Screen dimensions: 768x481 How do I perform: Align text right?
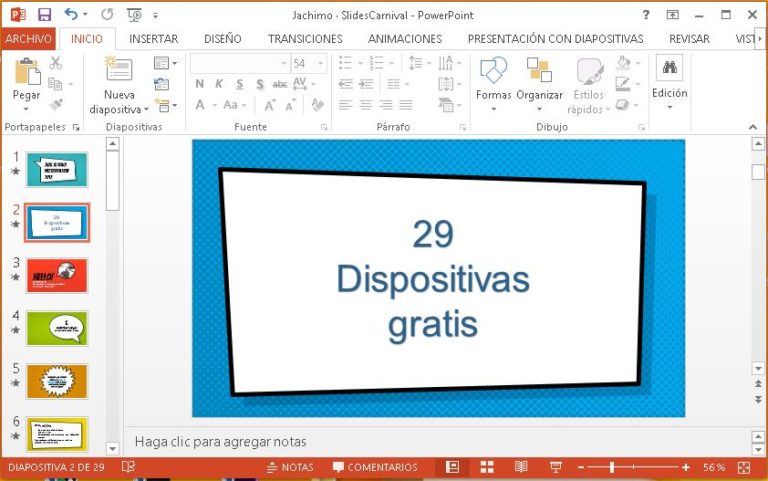[386, 105]
